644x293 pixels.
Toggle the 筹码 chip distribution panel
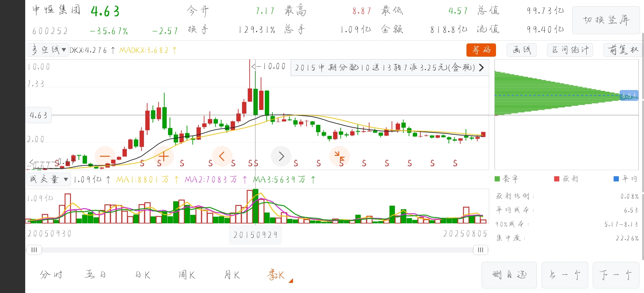(481, 50)
